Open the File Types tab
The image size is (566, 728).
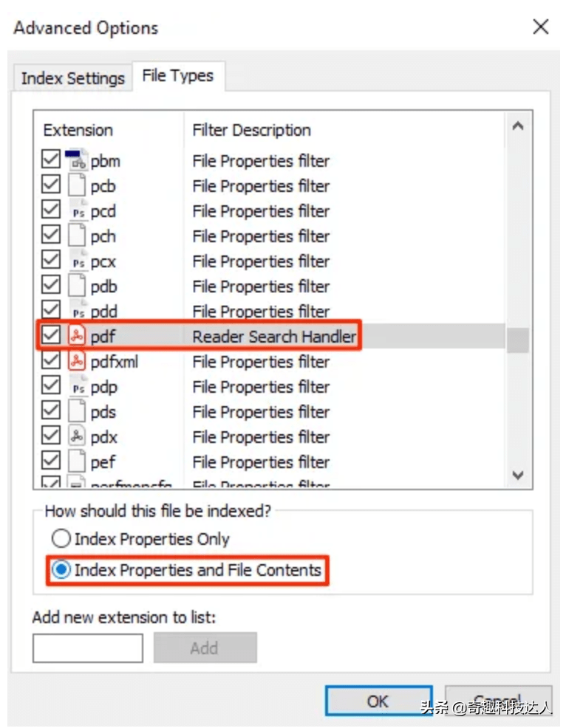pyautogui.click(x=178, y=75)
